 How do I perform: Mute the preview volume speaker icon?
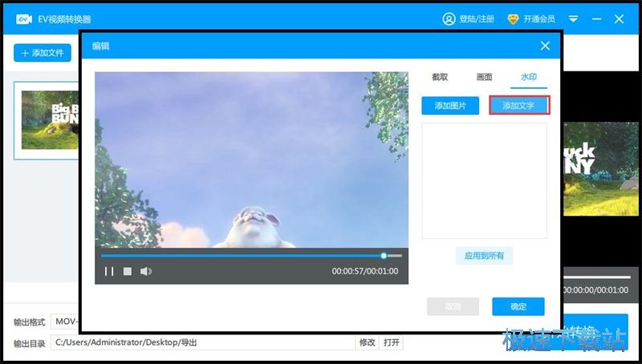point(146,271)
